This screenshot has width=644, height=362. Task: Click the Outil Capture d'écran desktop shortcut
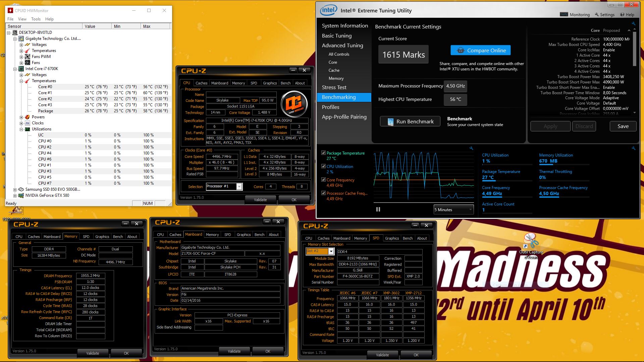[531, 246]
